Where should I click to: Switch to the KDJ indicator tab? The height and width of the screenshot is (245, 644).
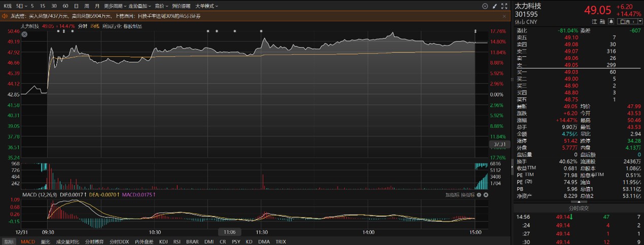tap(163, 242)
